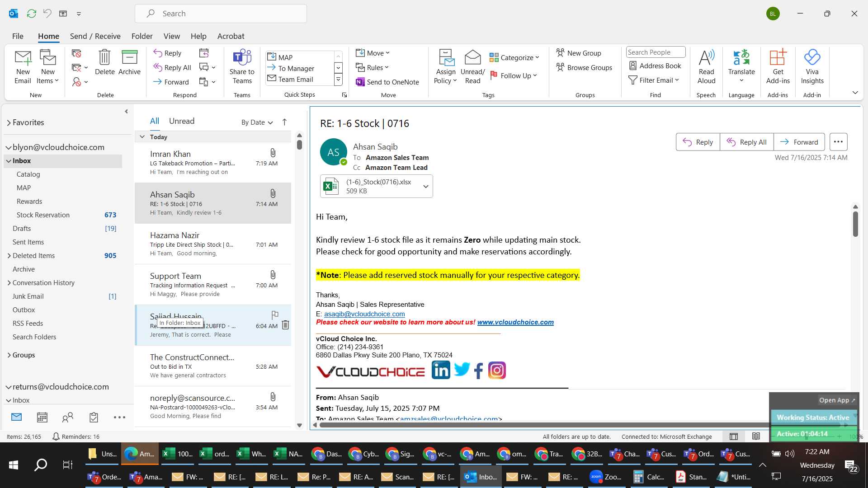Click Meeting reply icon in Respond group
This screenshot has width=868, height=488.
click(204, 53)
